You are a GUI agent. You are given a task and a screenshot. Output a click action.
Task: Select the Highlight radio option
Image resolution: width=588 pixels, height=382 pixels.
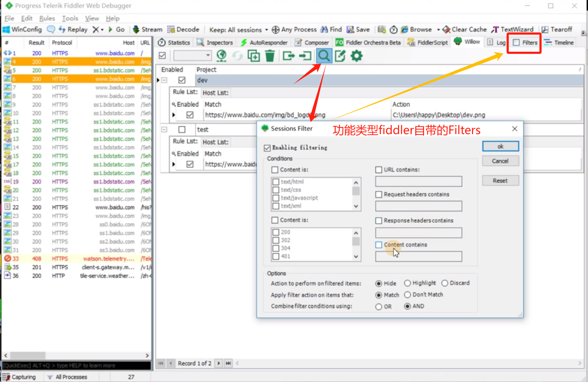[x=407, y=283]
